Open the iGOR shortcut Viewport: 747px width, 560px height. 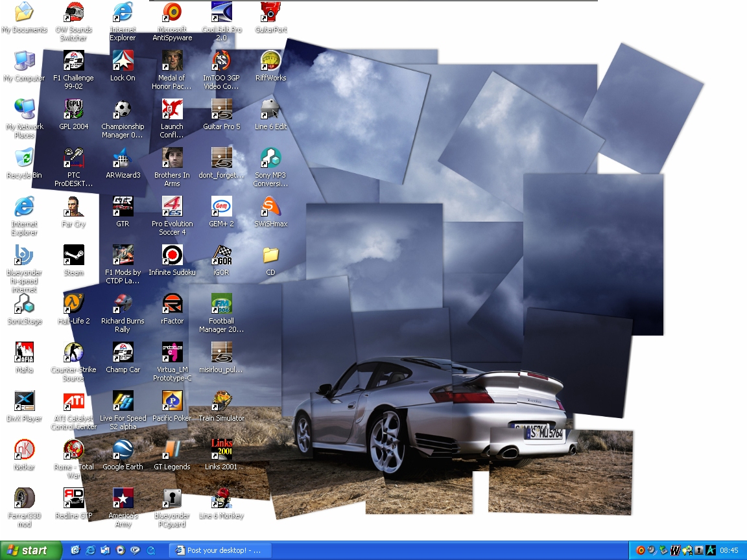222,255
